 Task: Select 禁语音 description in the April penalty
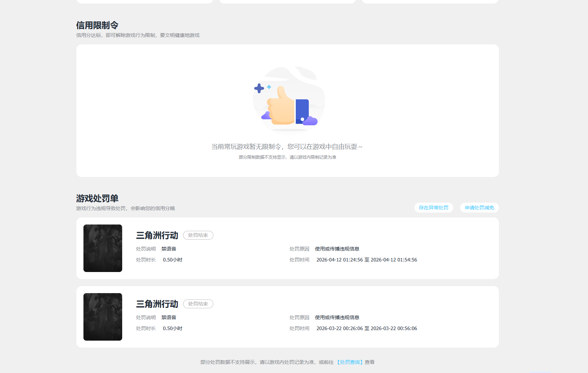tap(169, 249)
